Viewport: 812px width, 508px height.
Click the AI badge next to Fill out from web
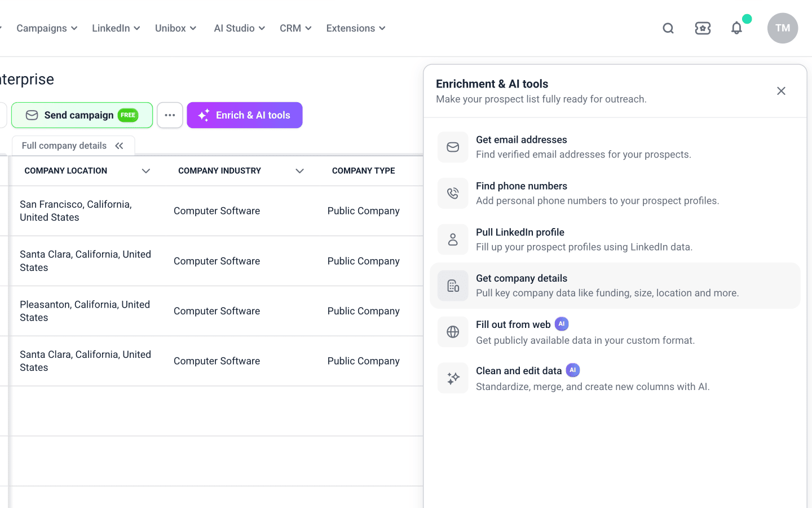562,324
